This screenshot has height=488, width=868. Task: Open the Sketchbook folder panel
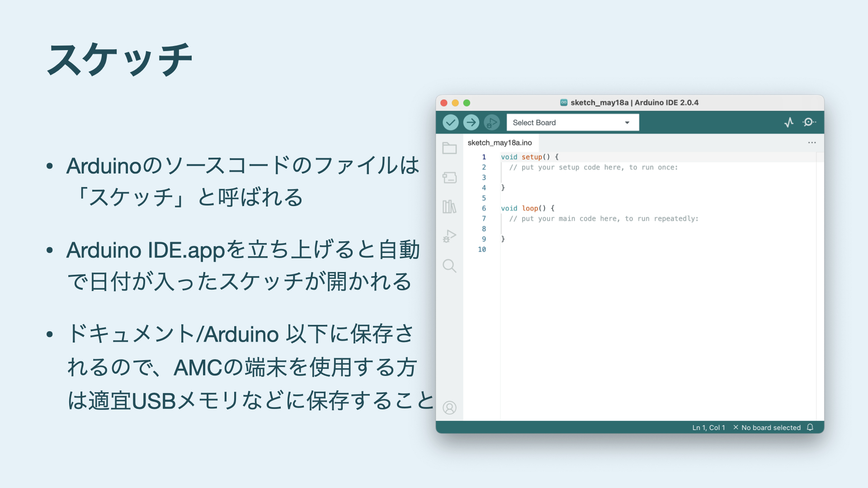449,148
